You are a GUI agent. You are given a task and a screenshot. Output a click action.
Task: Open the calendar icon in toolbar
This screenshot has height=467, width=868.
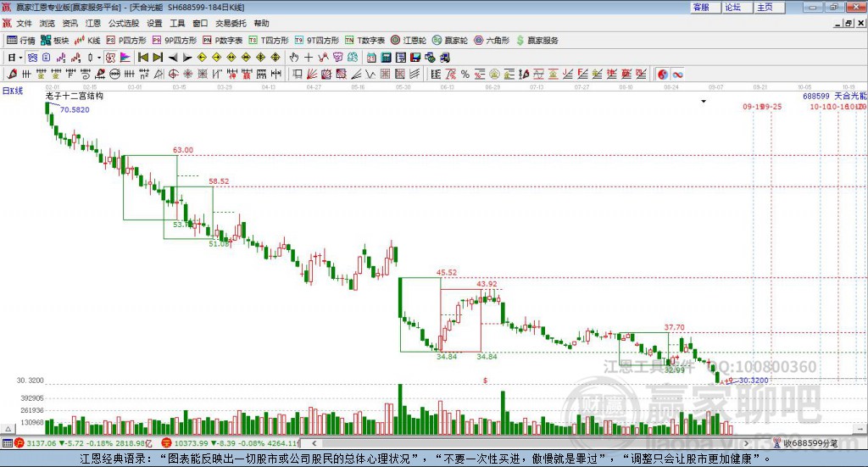click(x=371, y=58)
